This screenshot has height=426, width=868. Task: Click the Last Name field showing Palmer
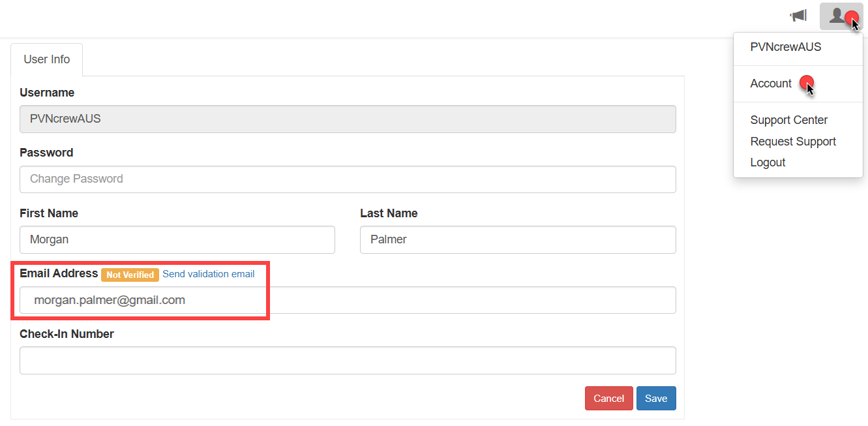click(518, 239)
